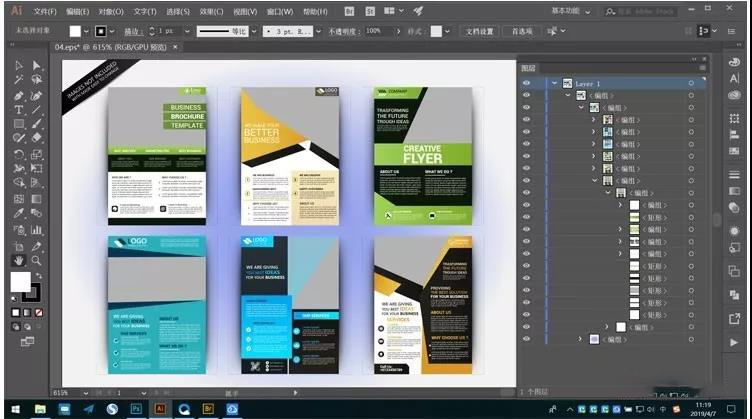Viewport: 752px width, 419px height.
Task: Select the Zoom magnifier tool
Action: click(x=36, y=259)
